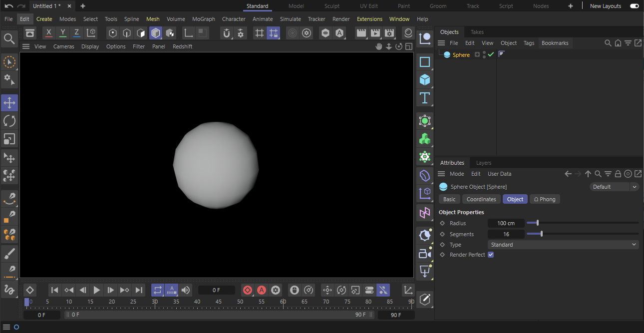Open the viewport Cameras menu
644x333 pixels.
[x=63, y=46]
